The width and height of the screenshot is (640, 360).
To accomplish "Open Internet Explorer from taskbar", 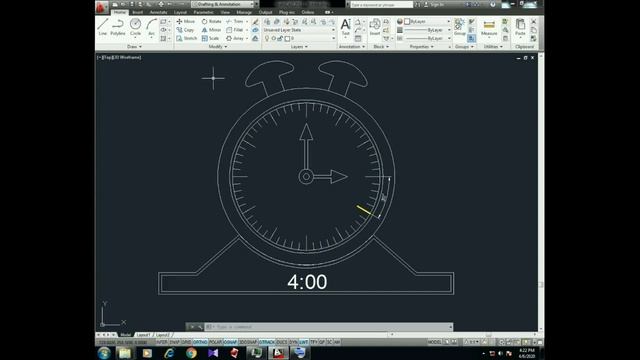I will pyautogui.click(x=169, y=353).
